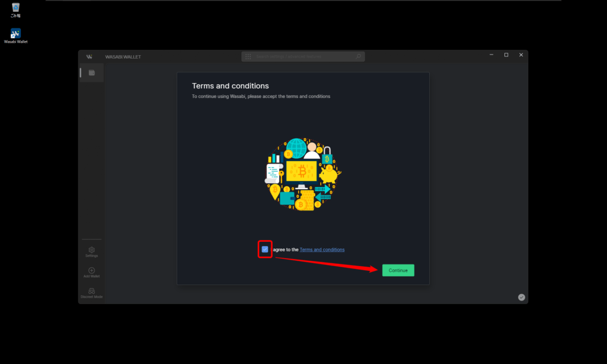
Task: Click the Wasabi logo in title bar
Action: tap(90, 56)
